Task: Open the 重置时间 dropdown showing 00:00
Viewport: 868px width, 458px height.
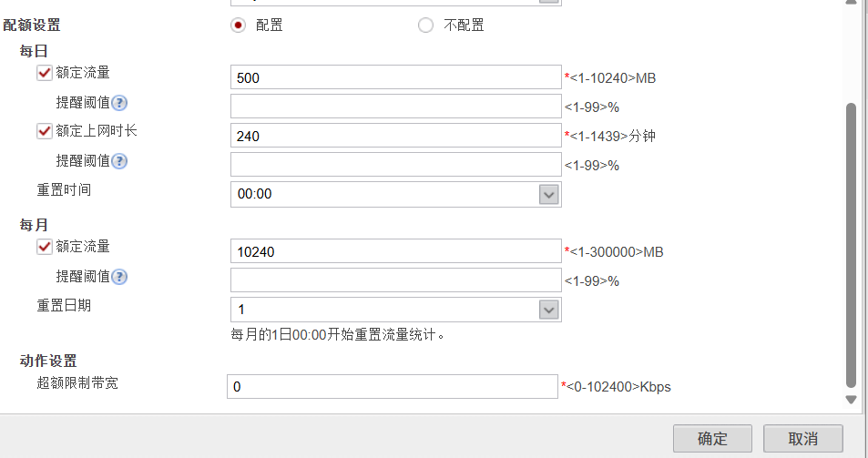Action: click(396, 194)
